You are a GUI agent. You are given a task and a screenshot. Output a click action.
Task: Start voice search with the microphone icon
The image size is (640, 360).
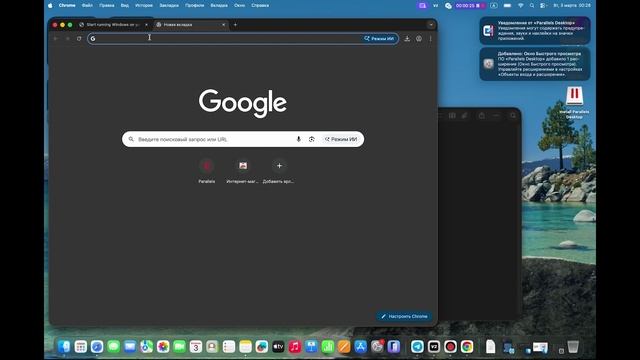pyautogui.click(x=298, y=139)
